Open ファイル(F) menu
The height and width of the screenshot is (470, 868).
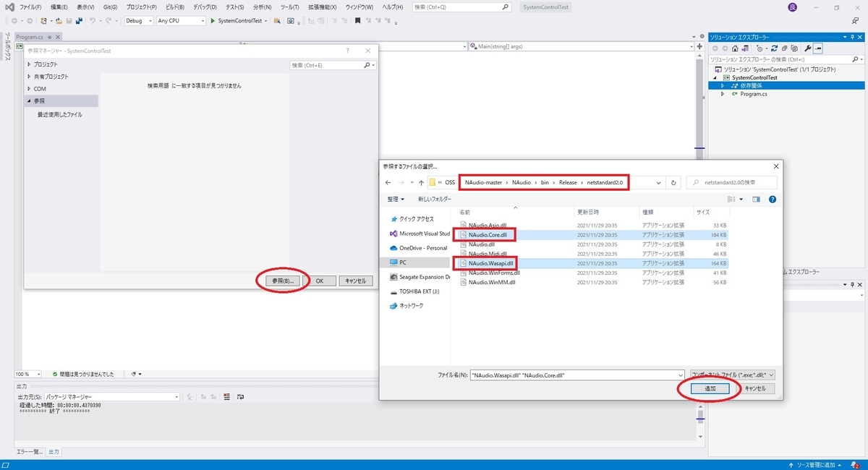tap(30, 7)
